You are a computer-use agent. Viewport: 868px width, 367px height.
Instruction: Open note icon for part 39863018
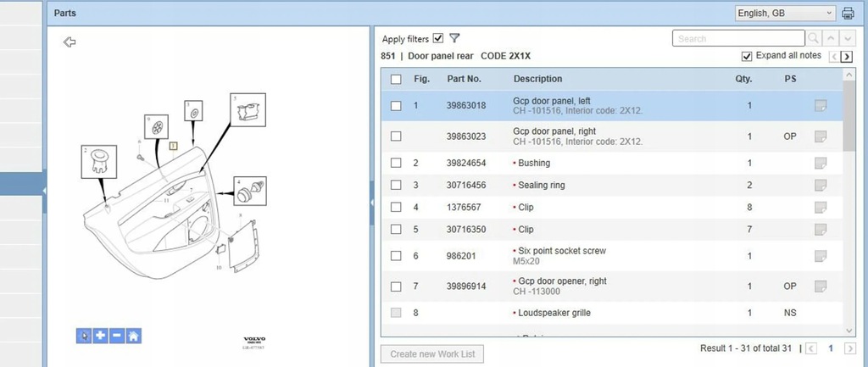pos(820,106)
